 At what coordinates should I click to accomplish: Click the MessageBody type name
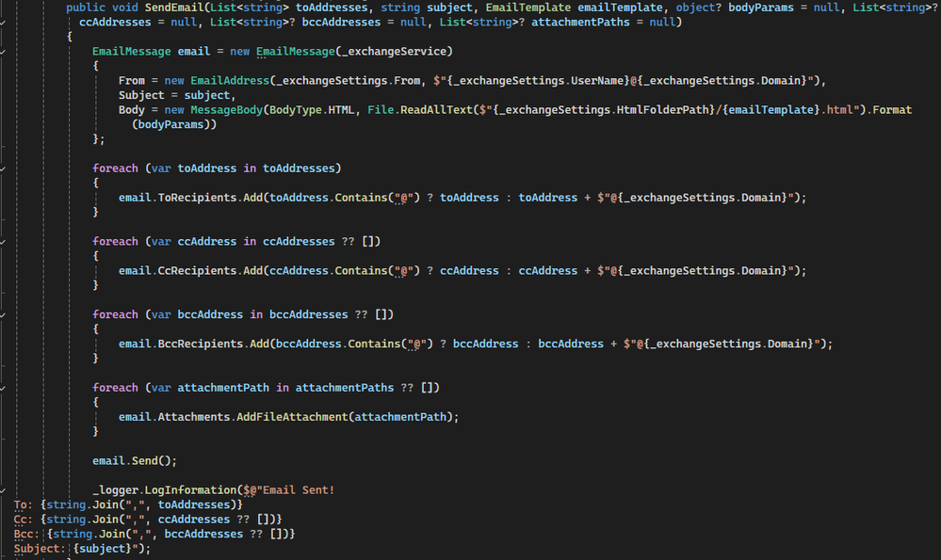pos(226,110)
